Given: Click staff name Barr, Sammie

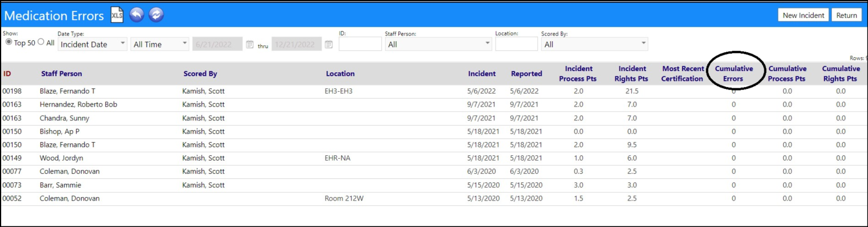Looking at the screenshot, I should click(x=60, y=185).
